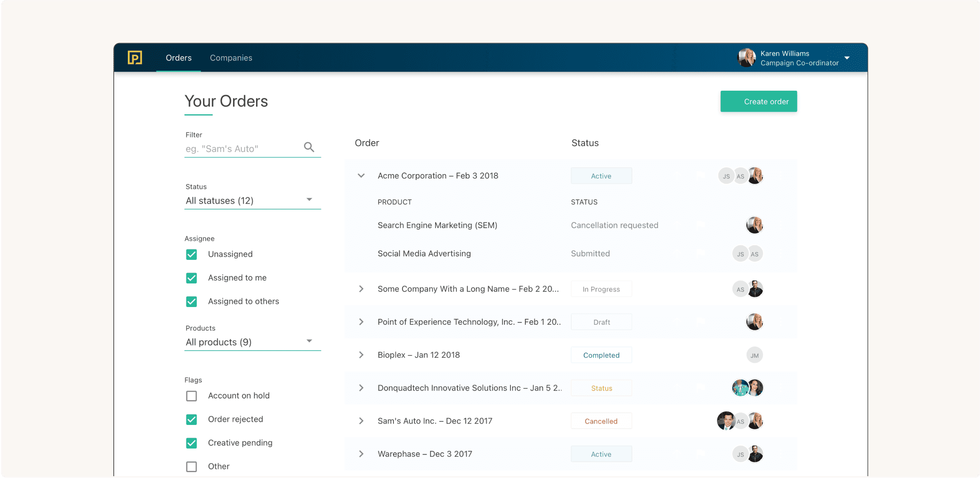Click the Create order button
Screen dimensions: 980x478
click(758, 101)
